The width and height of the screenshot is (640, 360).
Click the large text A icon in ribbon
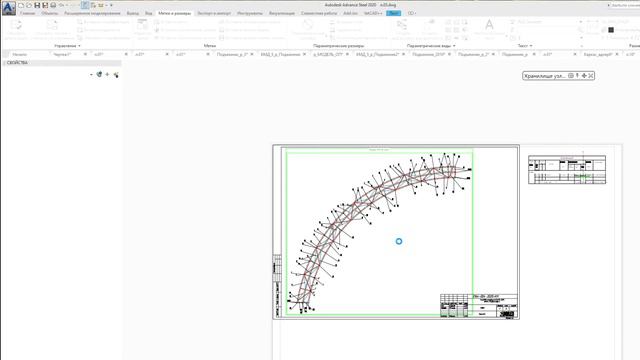pyautogui.click(x=489, y=25)
